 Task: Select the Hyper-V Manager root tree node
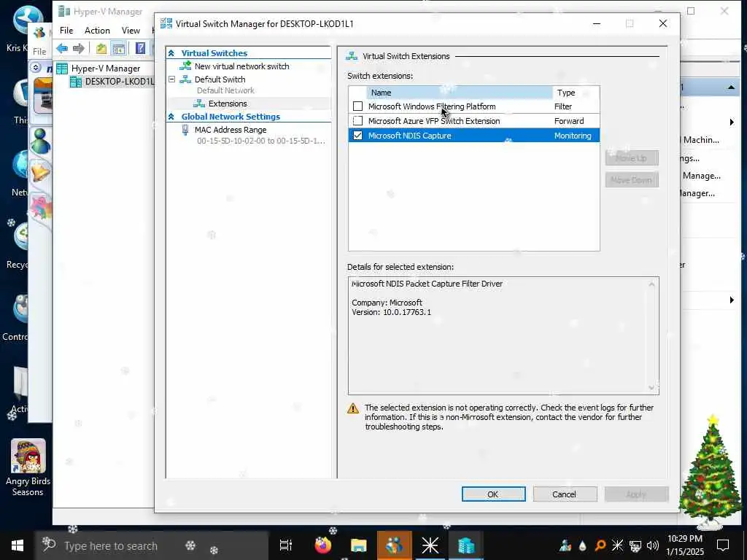click(x=105, y=68)
